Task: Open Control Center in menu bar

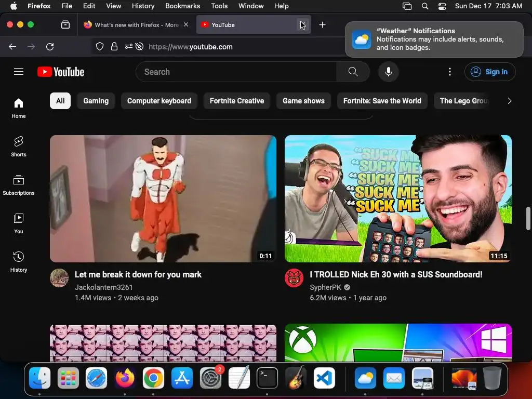Action: (442, 6)
